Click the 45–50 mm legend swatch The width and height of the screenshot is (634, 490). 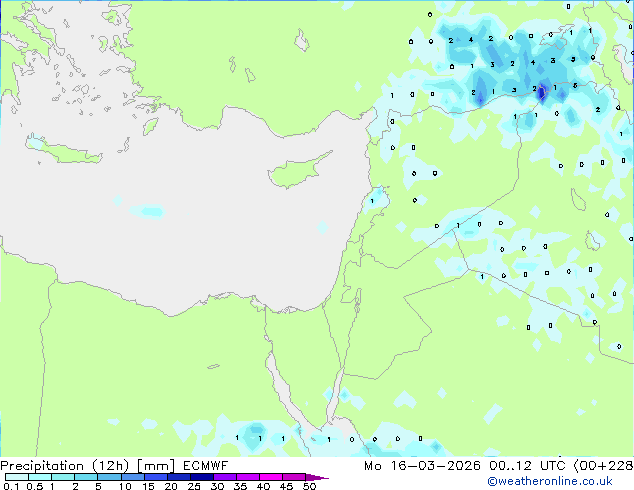point(294,477)
